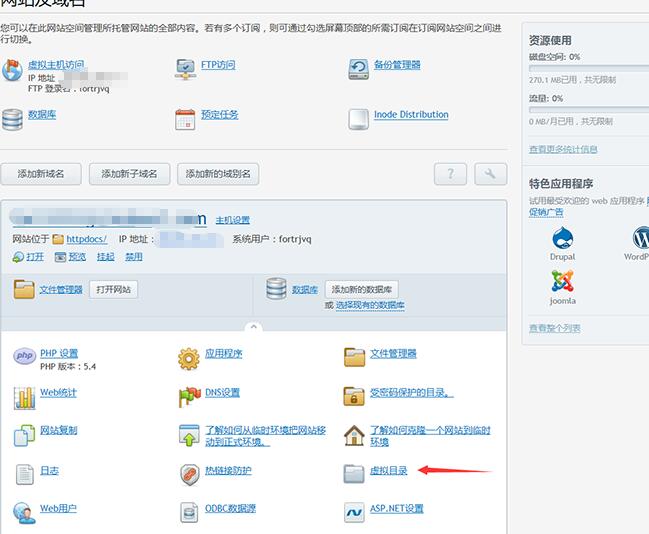Click the PHP 设置 icon
649x534 pixels.
[24, 357]
